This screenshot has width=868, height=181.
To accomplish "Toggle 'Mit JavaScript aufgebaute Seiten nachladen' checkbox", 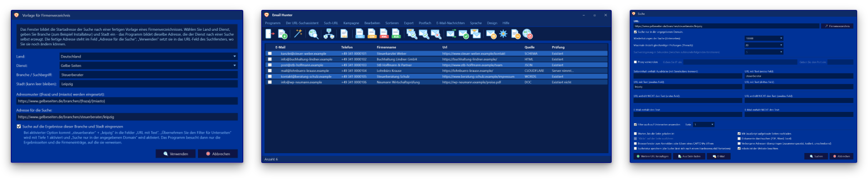I will 739,134.
